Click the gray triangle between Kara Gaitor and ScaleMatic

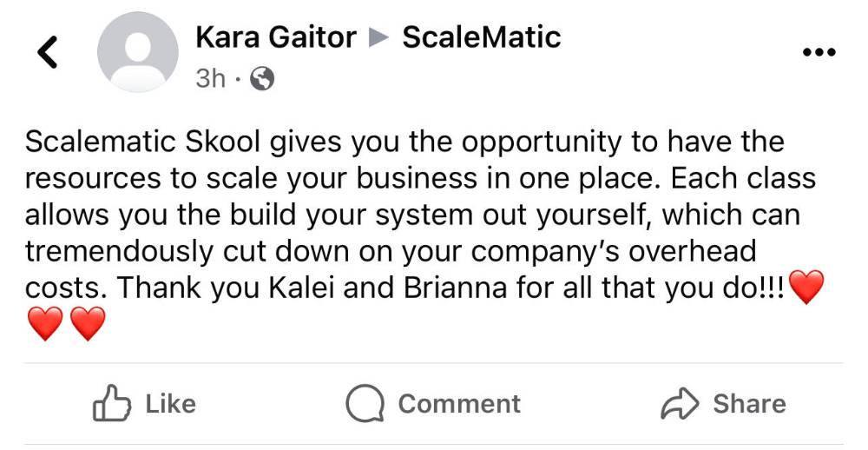(x=380, y=38)
